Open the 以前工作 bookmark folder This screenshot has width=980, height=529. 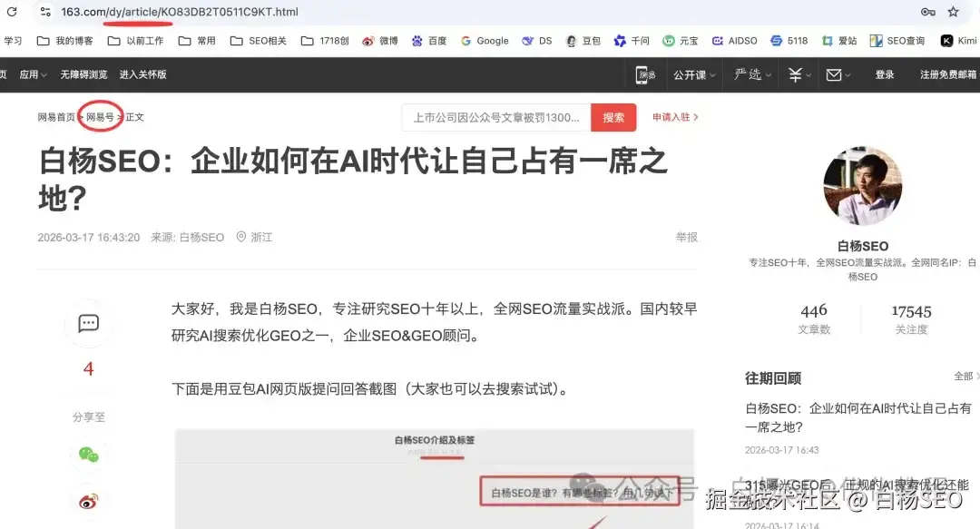click(135, 41)
